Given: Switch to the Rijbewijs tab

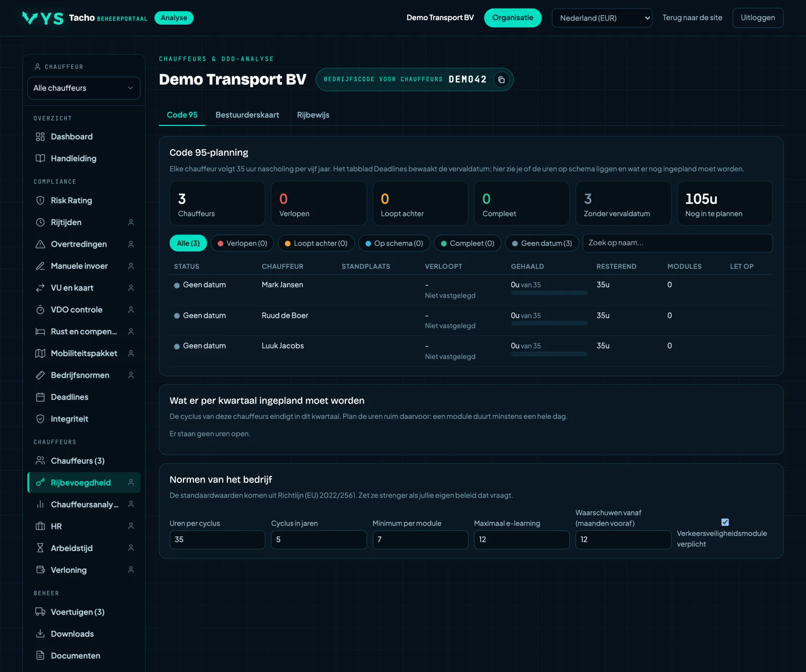Looking at the screenshot, I should 313,115.
